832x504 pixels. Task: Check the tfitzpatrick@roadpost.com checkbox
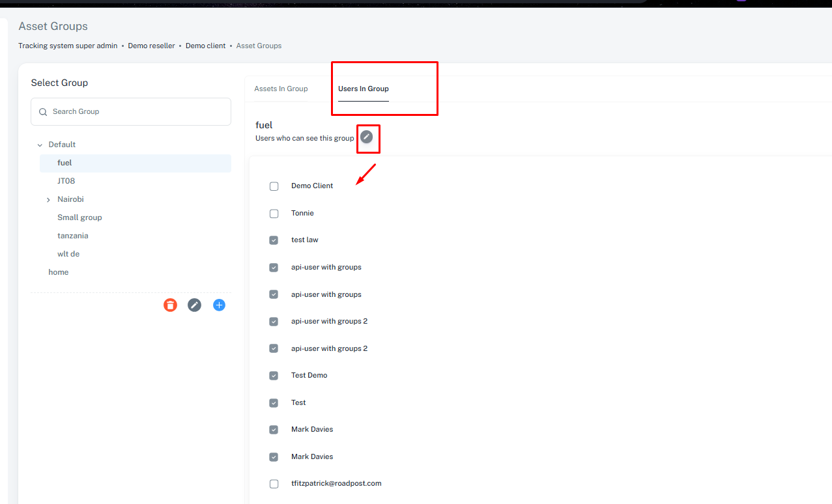click(274, 484)
